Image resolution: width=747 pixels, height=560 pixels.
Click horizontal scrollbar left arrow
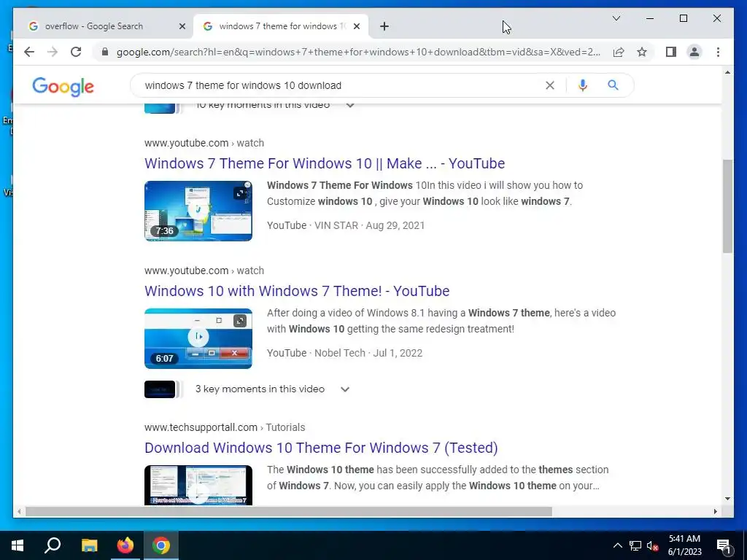click(x=19, y=511)
